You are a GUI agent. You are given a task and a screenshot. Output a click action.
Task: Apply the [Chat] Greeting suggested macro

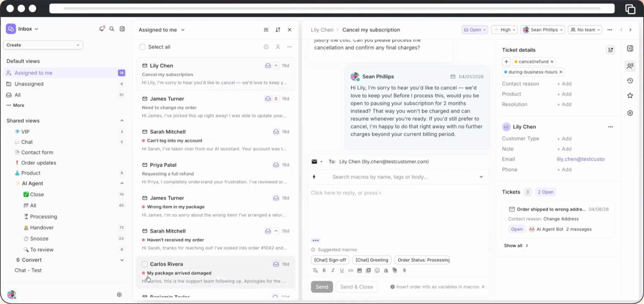372,260
